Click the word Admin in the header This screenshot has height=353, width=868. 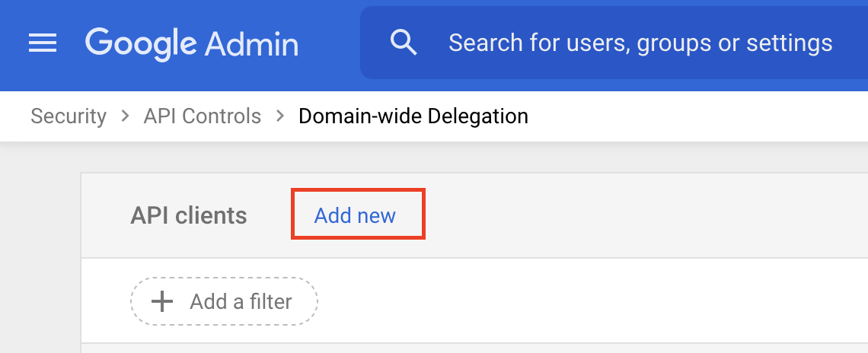[x=252, y=43]
